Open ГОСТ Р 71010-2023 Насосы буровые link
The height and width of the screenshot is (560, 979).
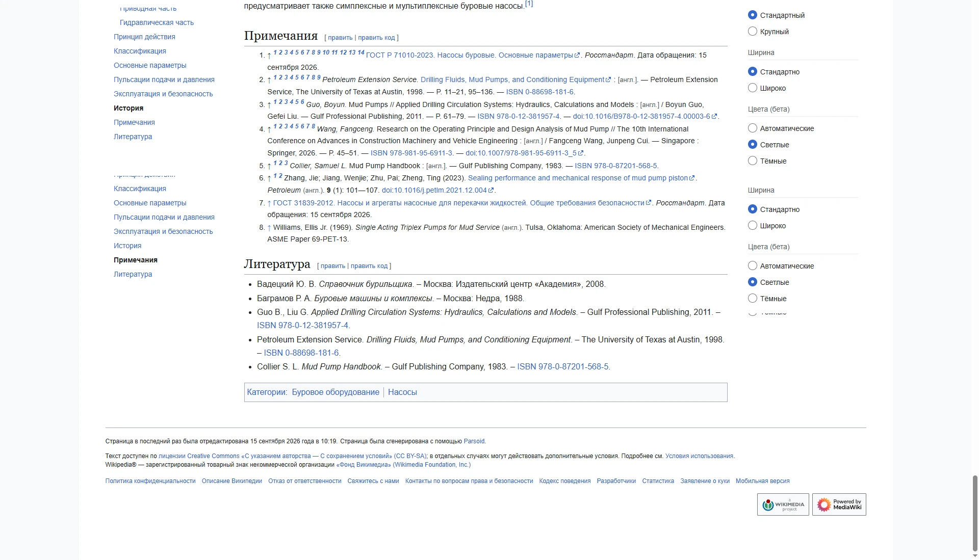tap(470, 55)
